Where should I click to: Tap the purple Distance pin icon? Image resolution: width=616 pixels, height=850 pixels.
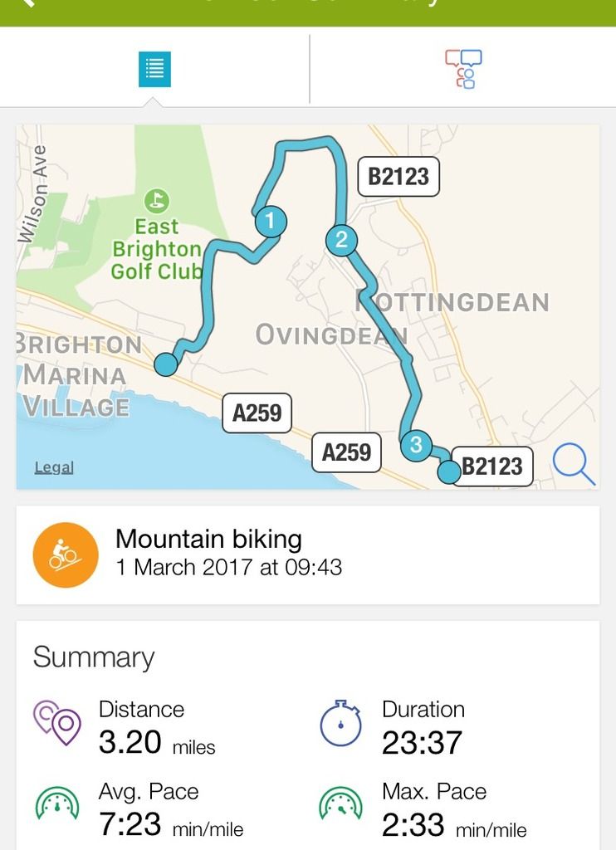(57, 723)
